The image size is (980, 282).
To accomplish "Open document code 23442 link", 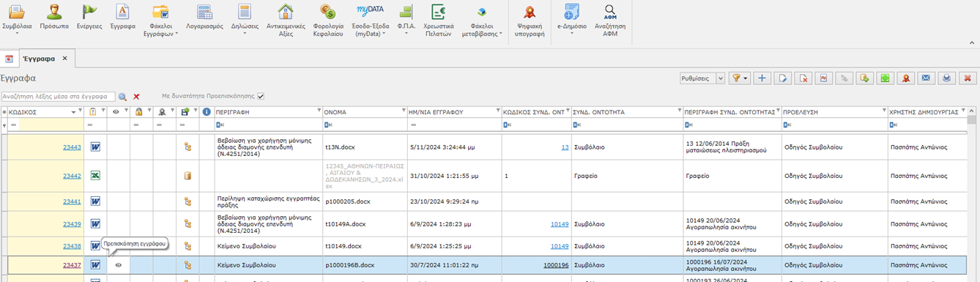I will click(x=72, y=176).
